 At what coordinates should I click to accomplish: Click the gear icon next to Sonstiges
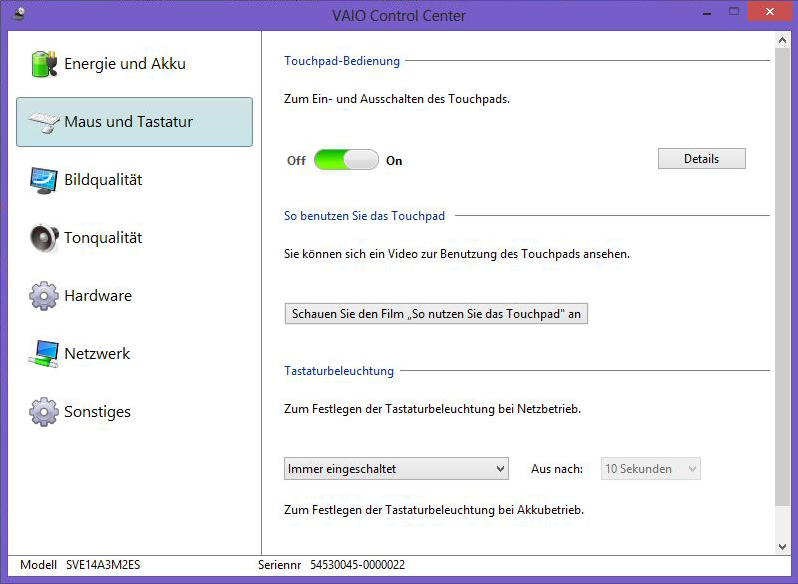[44, 412]
